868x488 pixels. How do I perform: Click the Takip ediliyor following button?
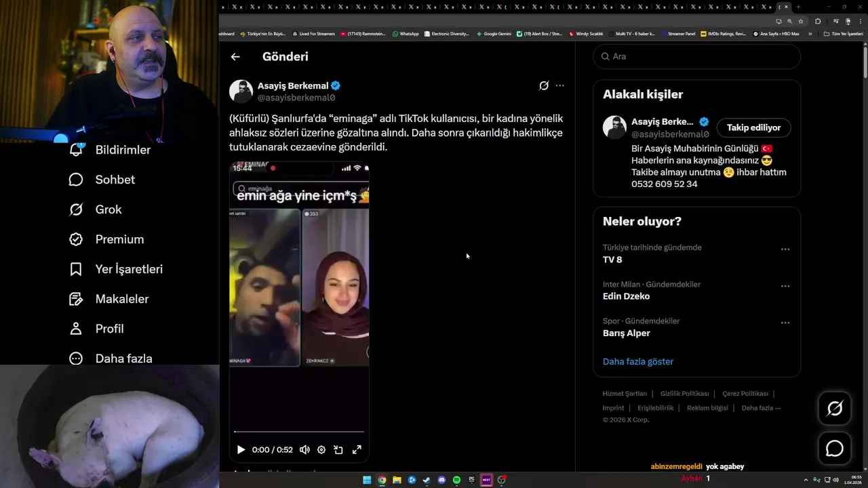coord(753,127)
